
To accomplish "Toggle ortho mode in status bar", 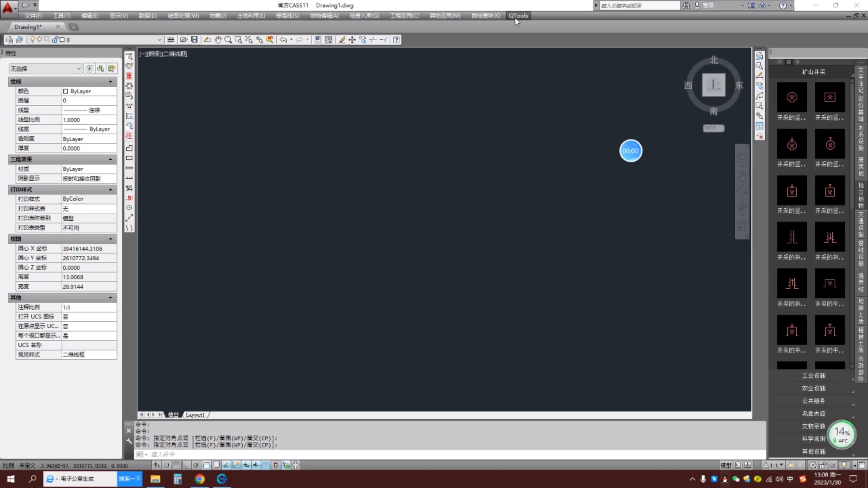I will 186,465.
